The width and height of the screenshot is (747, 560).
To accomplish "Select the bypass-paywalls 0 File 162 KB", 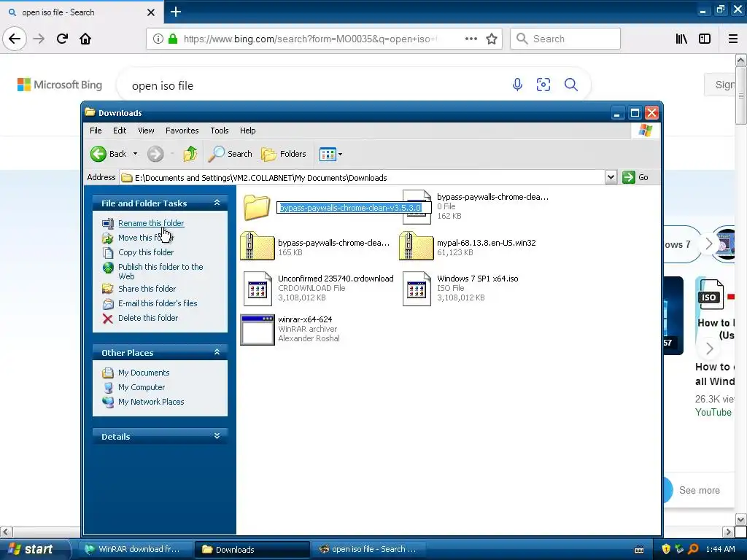I will point(476,206).
